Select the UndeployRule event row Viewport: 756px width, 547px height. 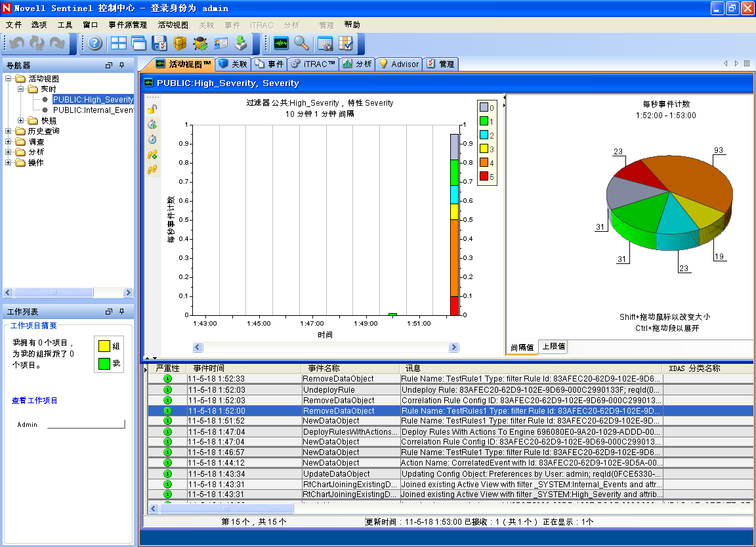[450, 390]
